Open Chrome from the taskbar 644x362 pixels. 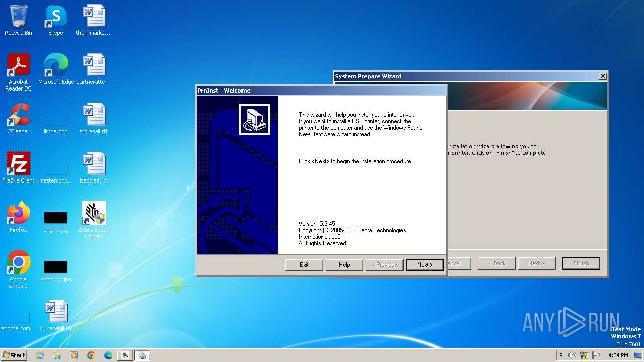(x=91, y=355)
